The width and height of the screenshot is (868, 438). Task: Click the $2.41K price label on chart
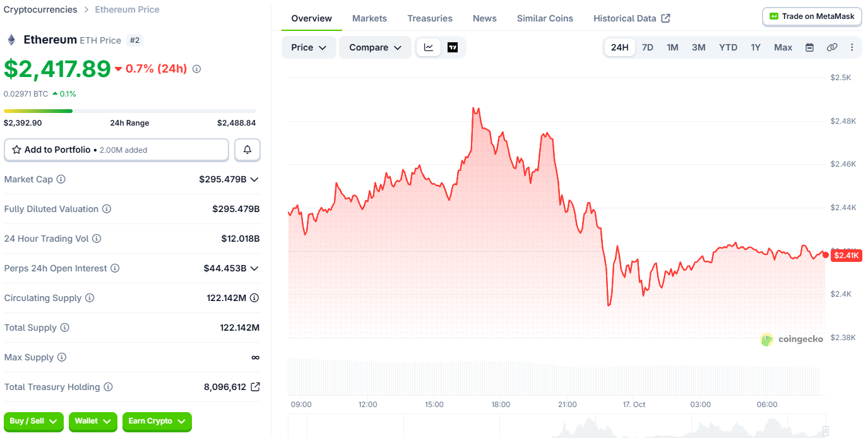(x=847, y=255)
